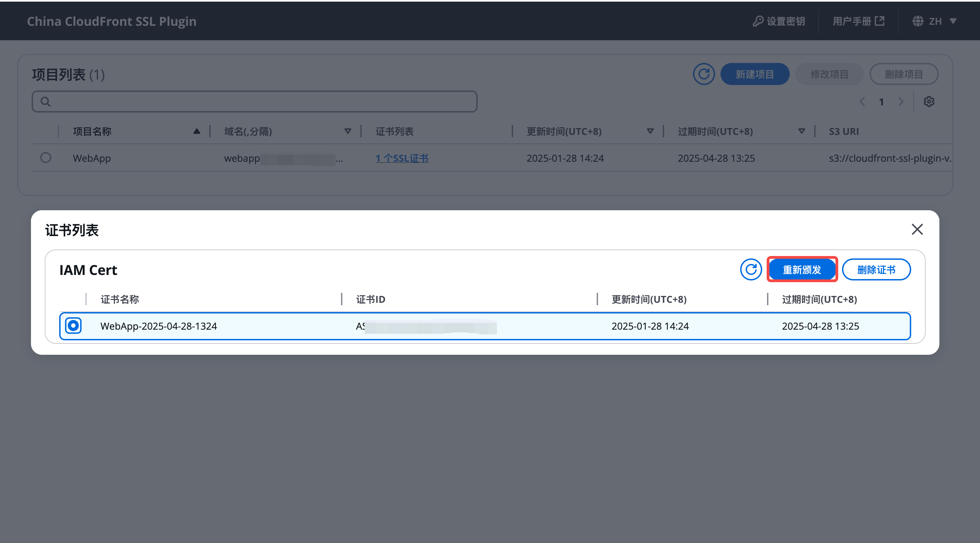This screenshot has height=543, width=980.
Task: Go to previous page with left chevron
Action: tap(862, 101)
